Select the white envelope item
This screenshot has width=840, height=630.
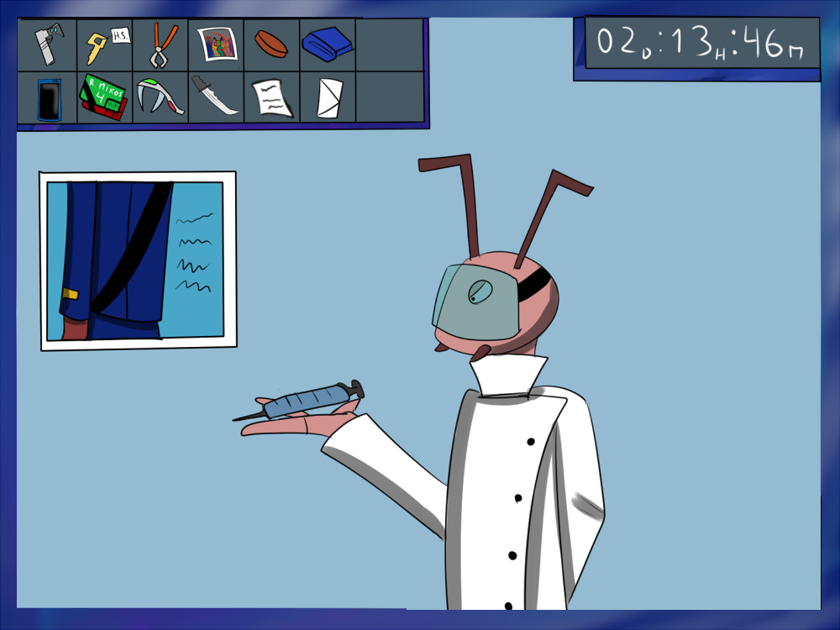coord(328,97)
